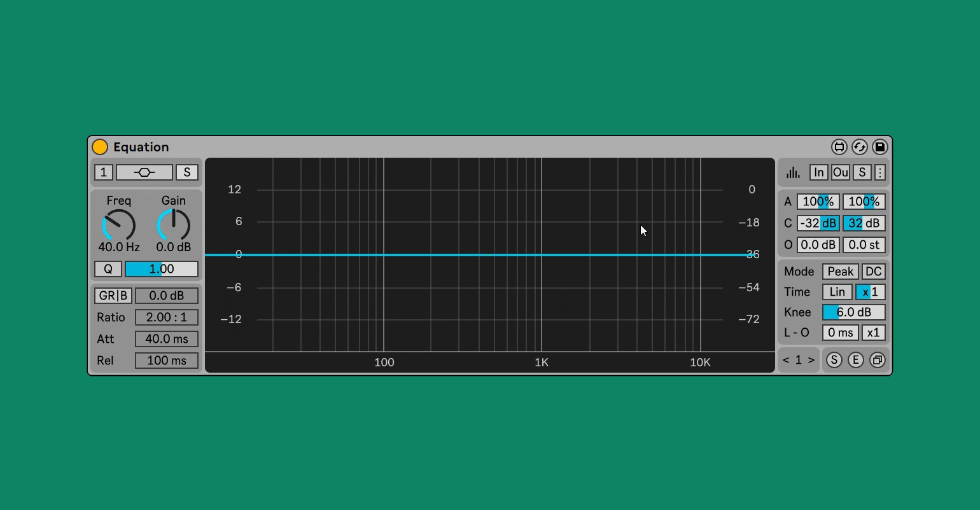Switch to the Ou analyzer display

(840, 172)
